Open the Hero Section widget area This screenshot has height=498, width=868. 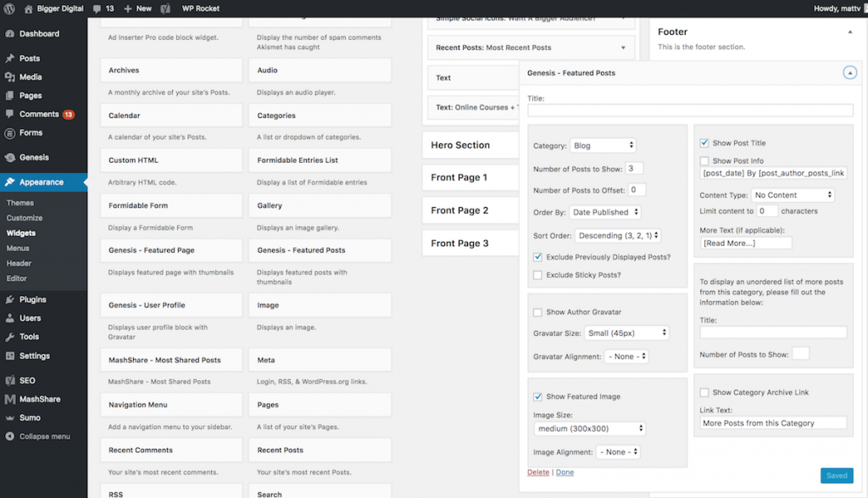[470, 145]
